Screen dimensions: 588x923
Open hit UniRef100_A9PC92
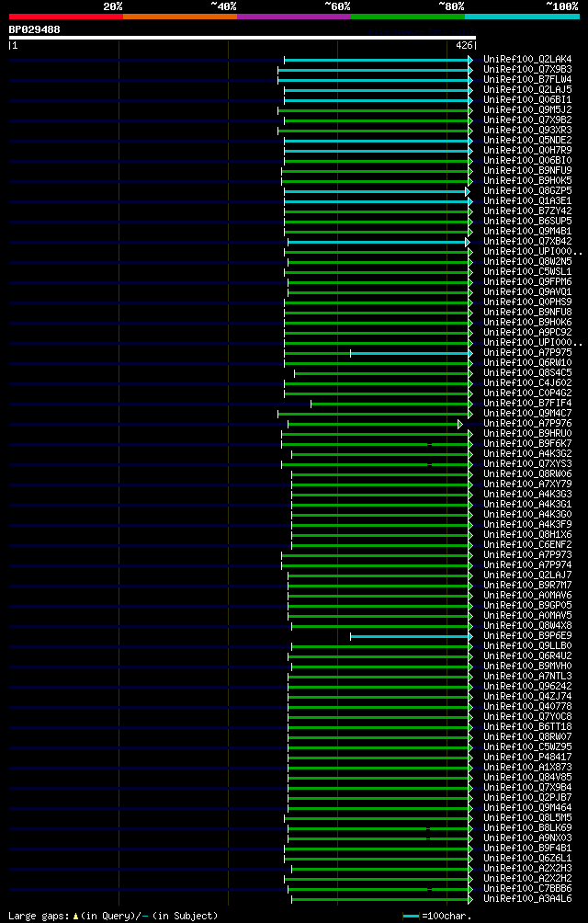click(x=526, y=332)
